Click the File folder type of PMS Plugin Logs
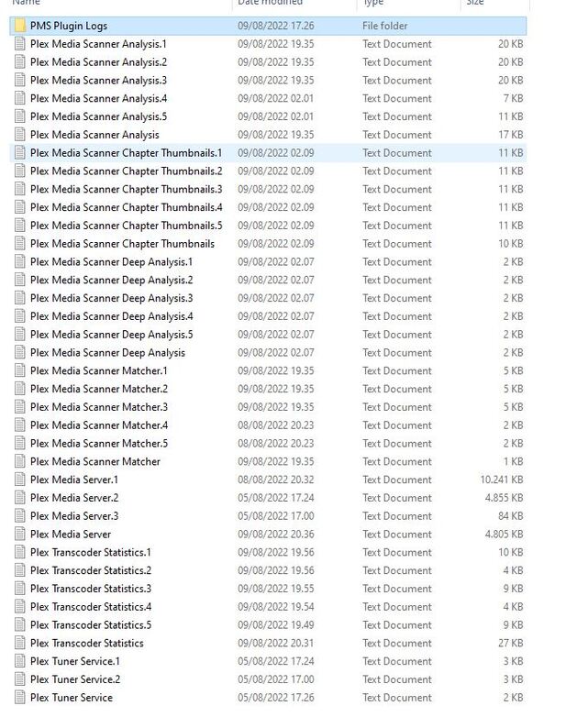This screenshot has width=577, height=728. coord(384,26)
